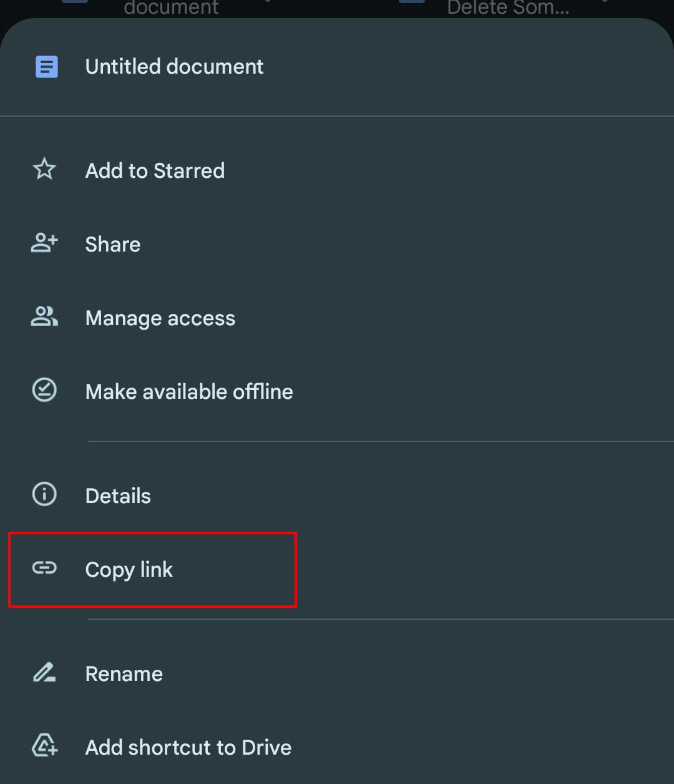674x784 pixels.
Task: Tap the chain link icon
Action: point(44,567)
